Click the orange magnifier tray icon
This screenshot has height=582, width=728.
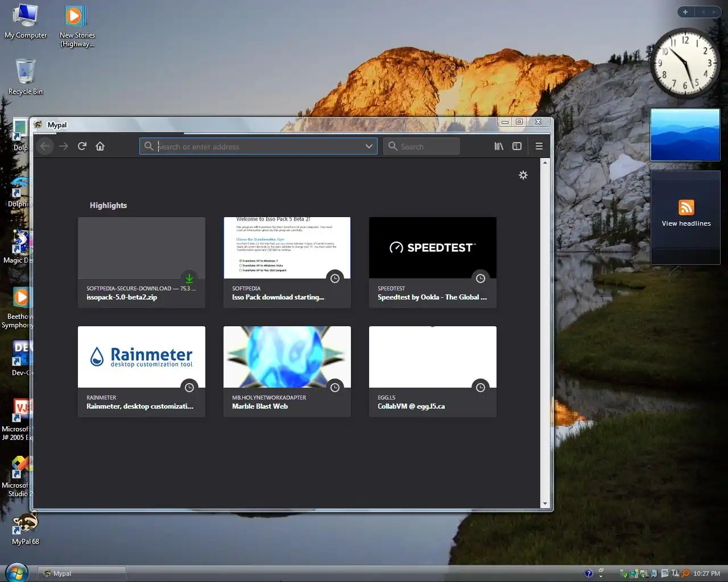686,573
